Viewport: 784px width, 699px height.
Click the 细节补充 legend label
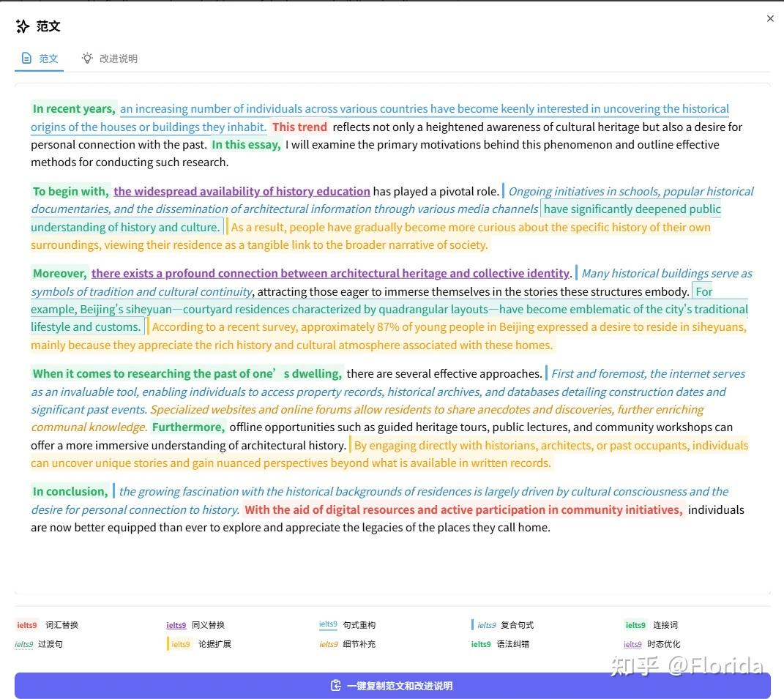click(x=359, y=644)
